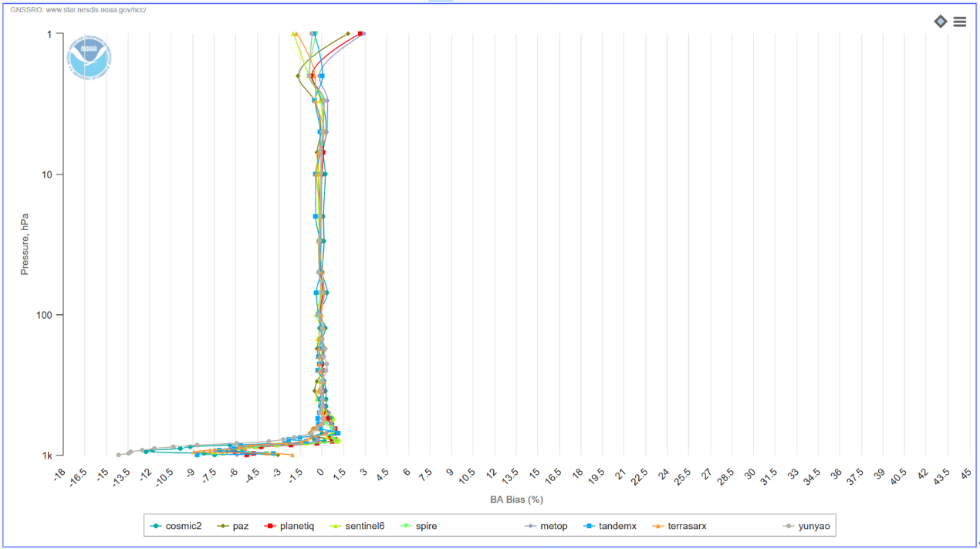This screenshot has height=549, width=980.
Task: Toggle the spire series legend label
Action: tap(426, 527)
